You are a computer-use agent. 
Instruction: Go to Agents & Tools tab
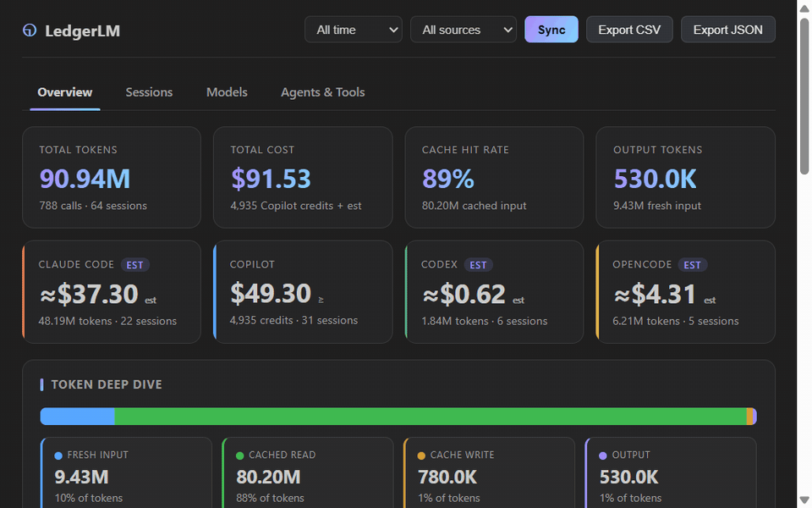[322, 92]
